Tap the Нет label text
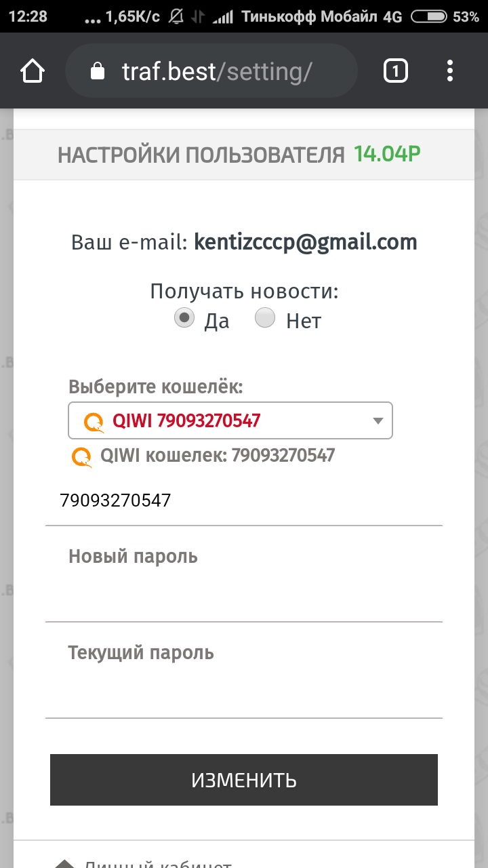 [304, 321]
